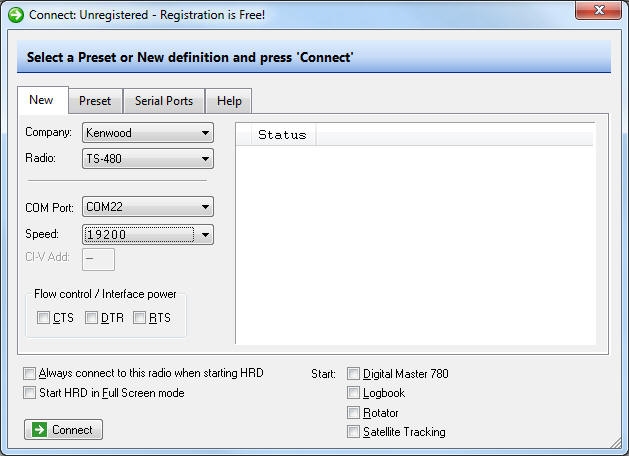Viewport: 629px width, 456px height.
Task: Click the Speed label text
Action: (42, 234)
